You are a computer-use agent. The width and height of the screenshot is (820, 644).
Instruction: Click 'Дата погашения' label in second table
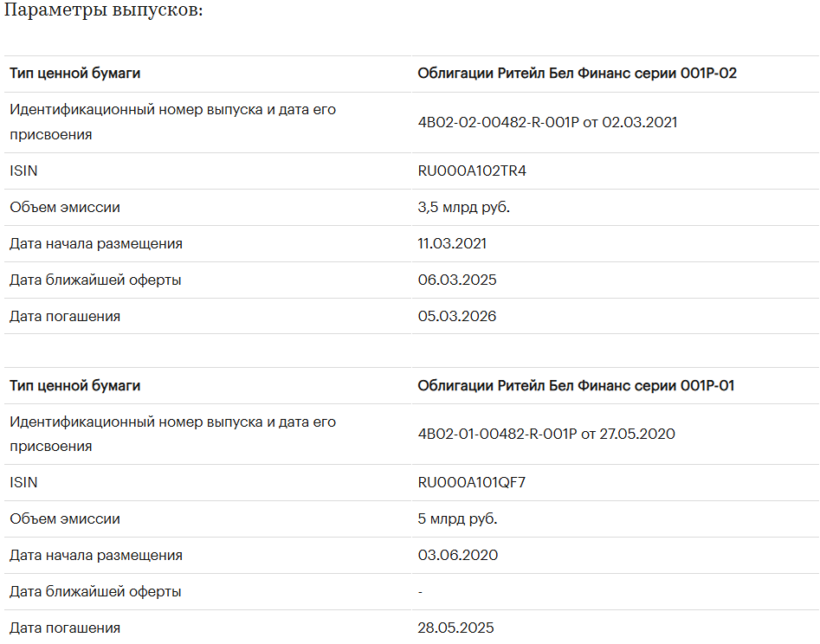coord(65,628)
